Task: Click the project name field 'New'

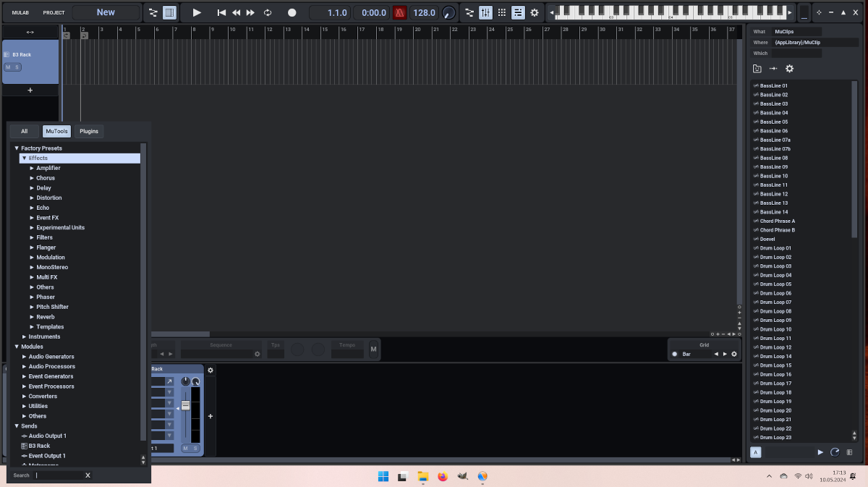Action: pyautogui.click(x=106, y=12)
